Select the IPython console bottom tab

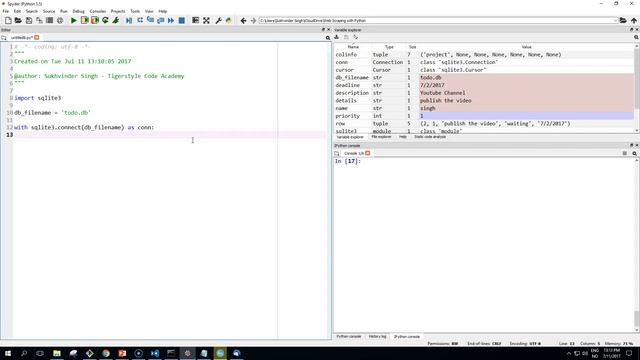click(x=407, y=337)
